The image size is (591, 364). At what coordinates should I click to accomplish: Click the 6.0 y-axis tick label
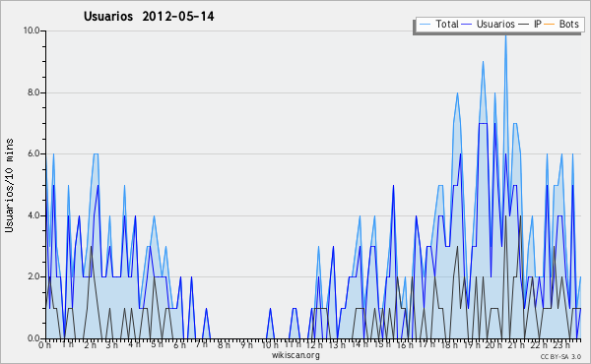click(x=33, y=153)
